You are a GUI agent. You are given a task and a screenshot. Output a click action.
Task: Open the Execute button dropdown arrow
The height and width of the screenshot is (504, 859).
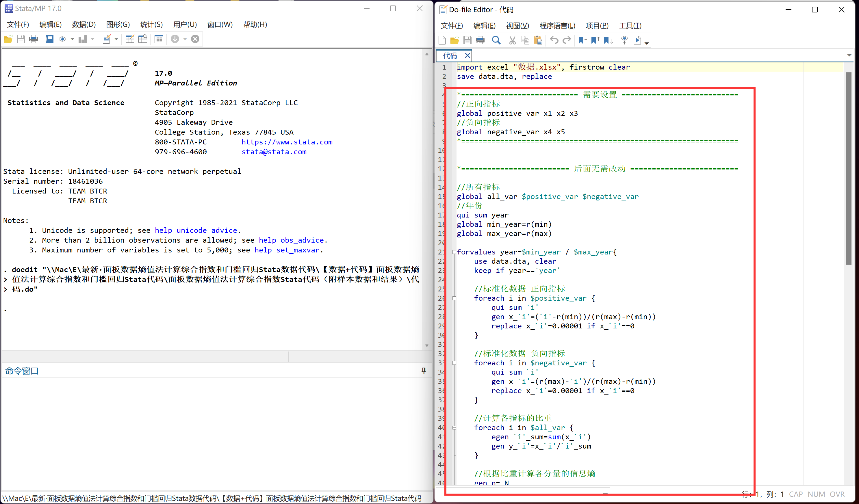[x=647, y=43]
